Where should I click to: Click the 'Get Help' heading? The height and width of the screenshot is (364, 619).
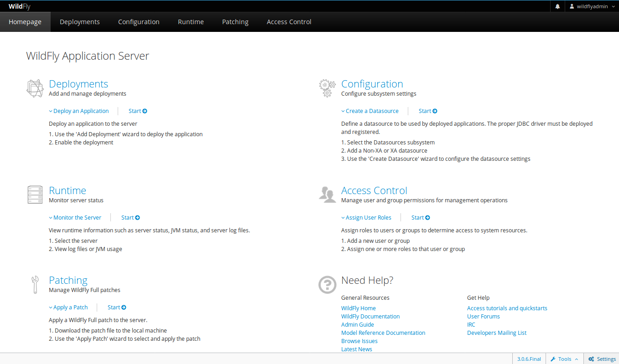(x=478, y=297)
